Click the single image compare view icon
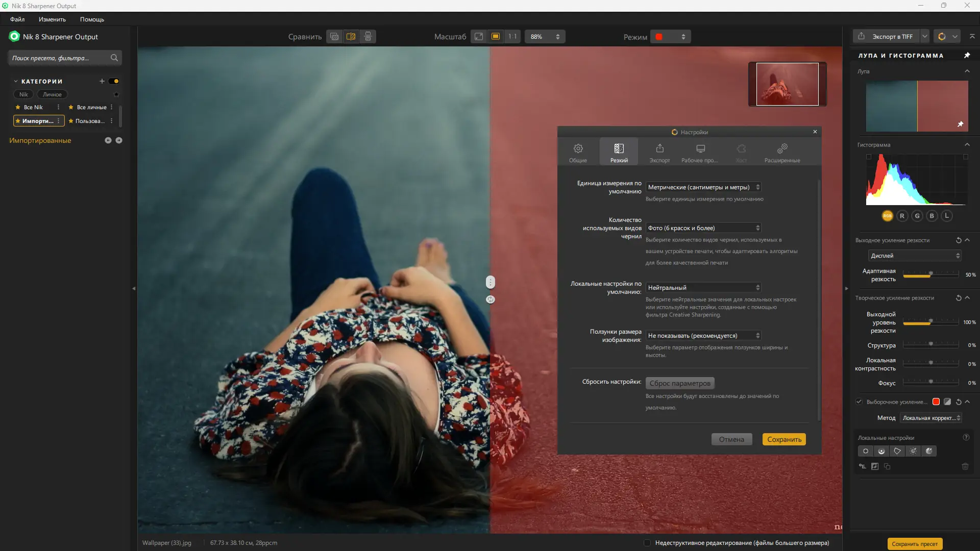This screenshot has width=980, height=551. click(334, 37)
